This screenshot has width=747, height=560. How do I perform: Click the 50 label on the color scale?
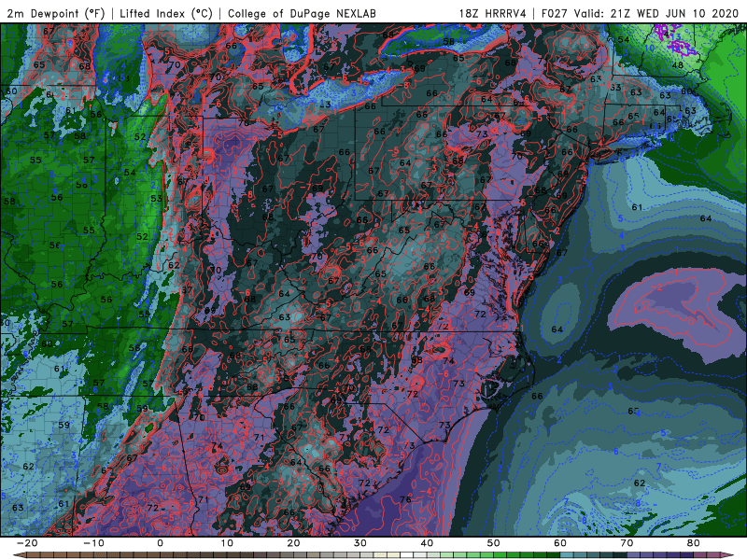pos(494,543)
